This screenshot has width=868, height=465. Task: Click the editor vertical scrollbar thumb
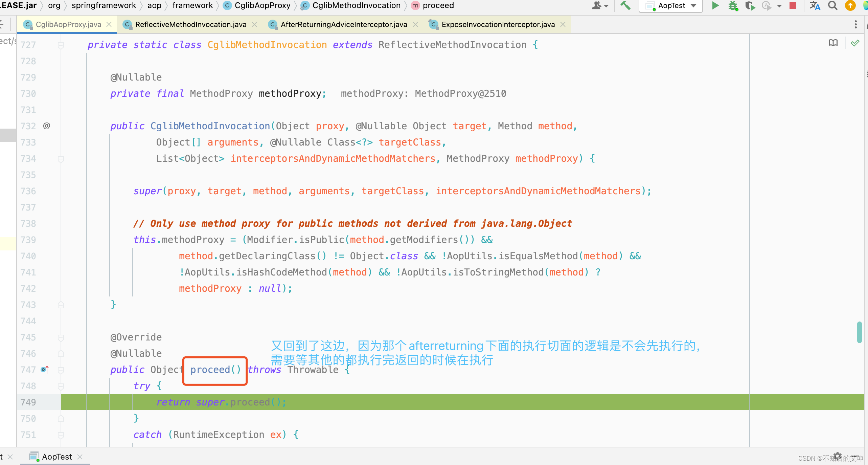tap(859, 332)
